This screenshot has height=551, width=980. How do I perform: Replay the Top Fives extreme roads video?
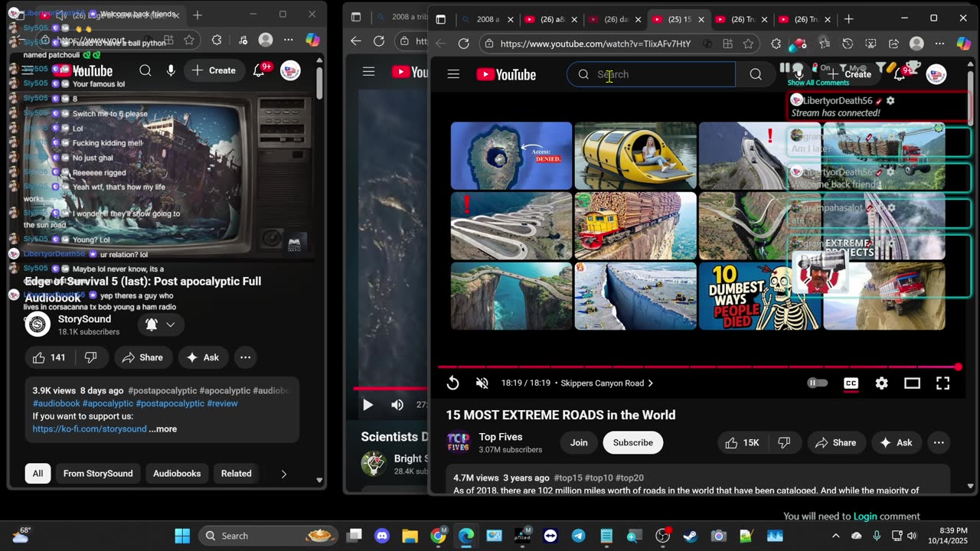coord(452,383)
